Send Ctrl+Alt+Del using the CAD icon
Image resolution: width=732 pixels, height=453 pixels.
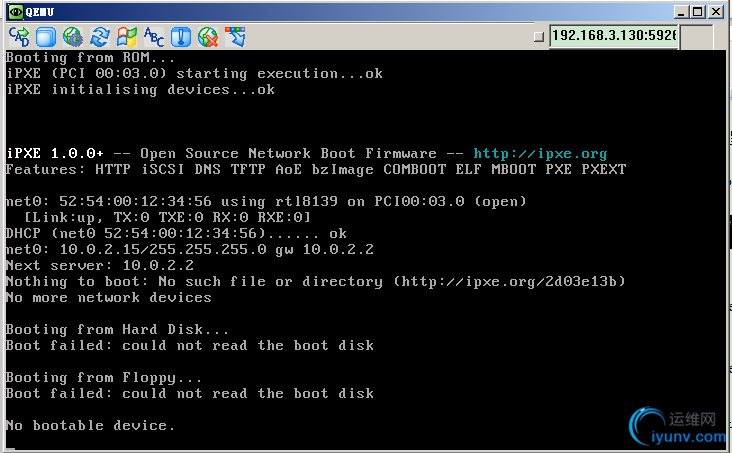[19, 37]
